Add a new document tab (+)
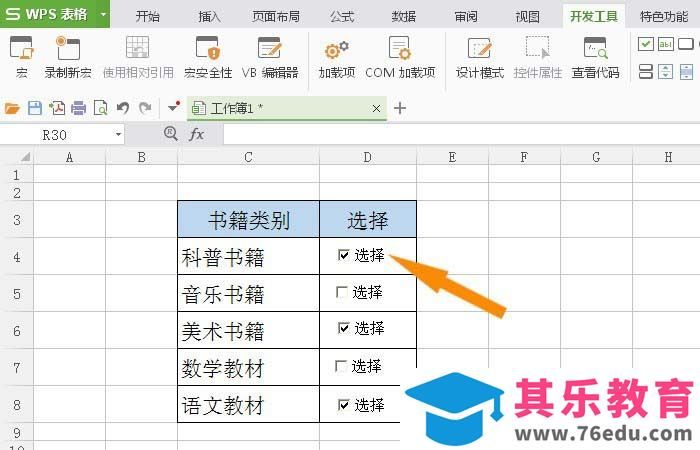700x450 pixels. 400,108
